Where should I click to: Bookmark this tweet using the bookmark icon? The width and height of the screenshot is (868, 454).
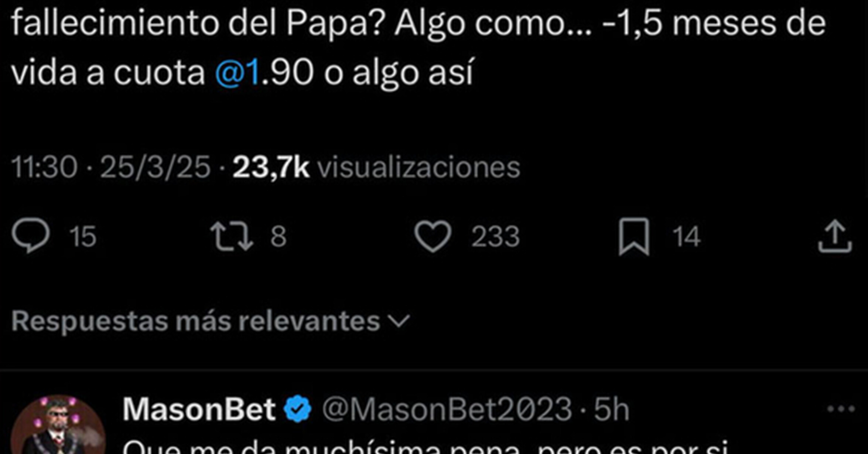tap(634, 236)
